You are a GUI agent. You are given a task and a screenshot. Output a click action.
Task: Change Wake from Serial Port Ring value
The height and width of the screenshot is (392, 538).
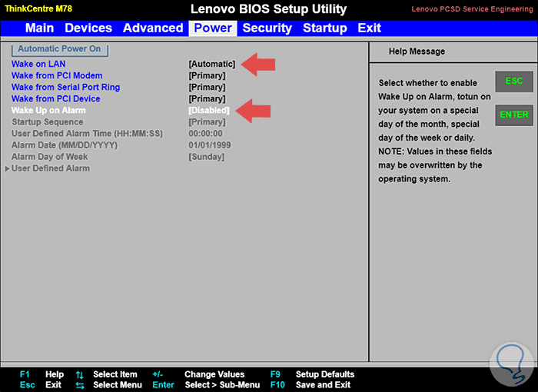[207, 87]
